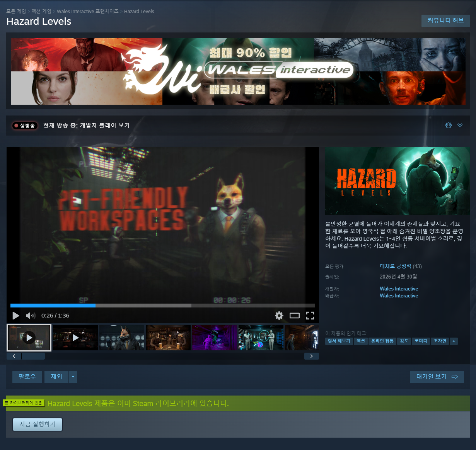Go to 액션 게임 breadcrumb
Image resolution: width=476 pixels, height=450 pixels.
(41, 11)
